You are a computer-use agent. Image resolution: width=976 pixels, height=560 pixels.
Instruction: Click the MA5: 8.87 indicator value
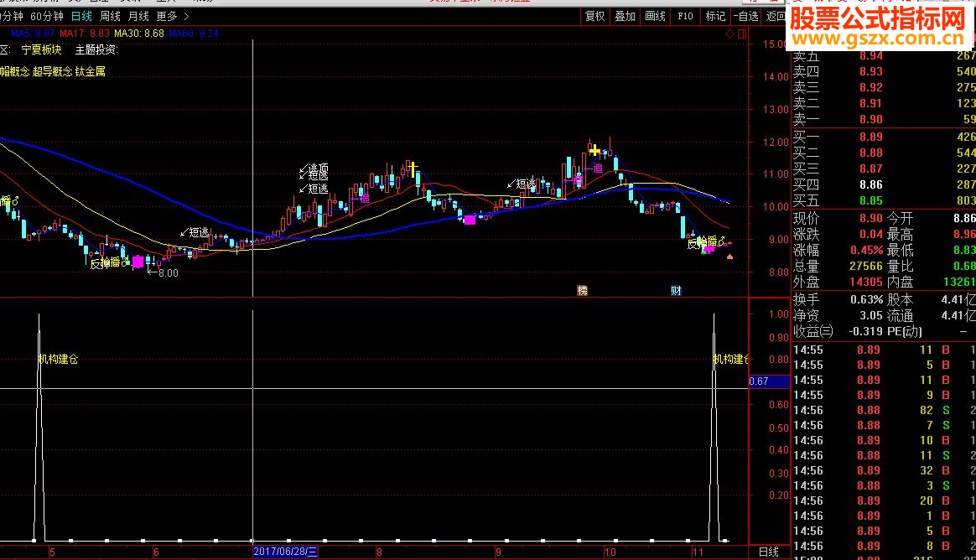[x=33, y=34]
